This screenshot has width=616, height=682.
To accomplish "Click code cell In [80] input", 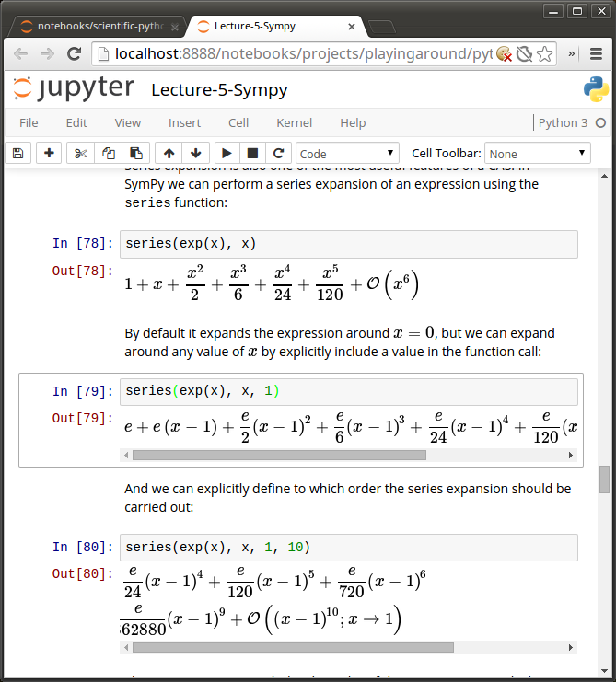I will click(x=349, y=548).
